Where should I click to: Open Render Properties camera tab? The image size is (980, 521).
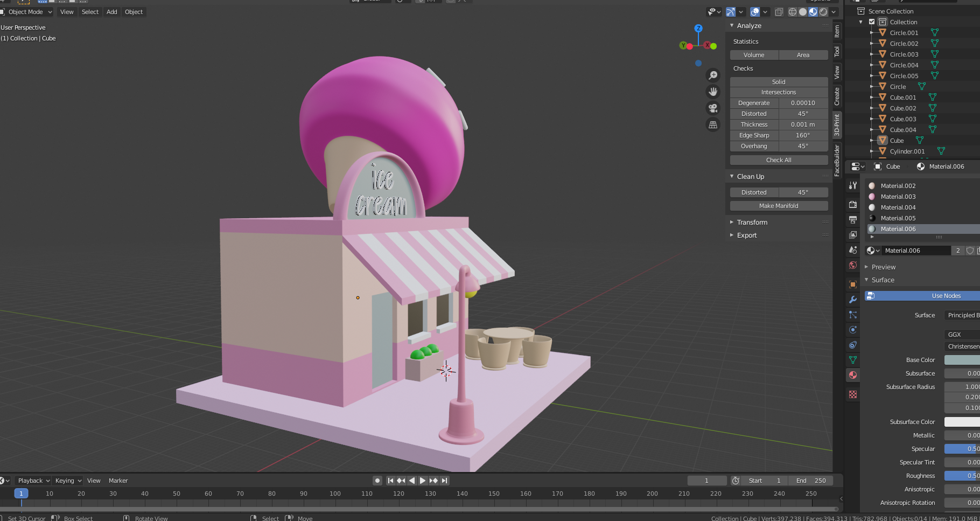(x=853, y=205)
